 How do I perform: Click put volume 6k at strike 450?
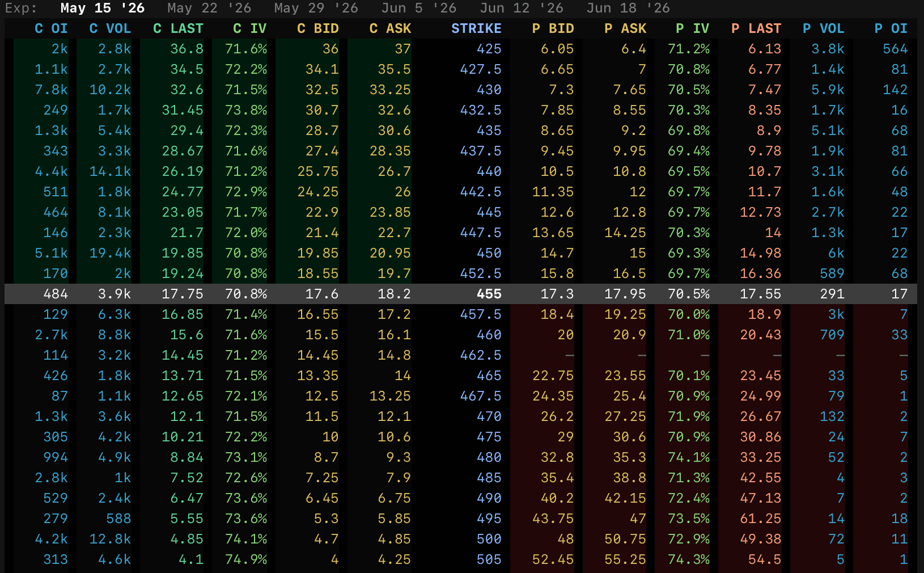pyautogui.click(x=836, y=253)
